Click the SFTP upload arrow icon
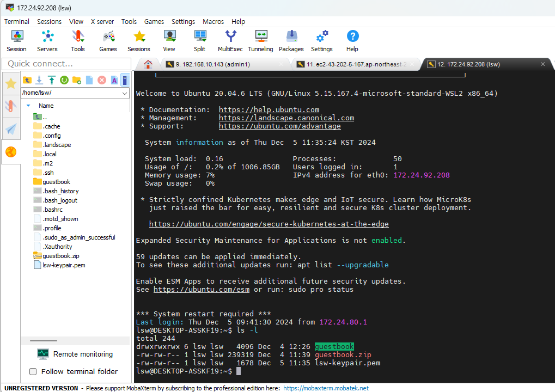Viewport: 555px width, 392px height. [52, 81]
